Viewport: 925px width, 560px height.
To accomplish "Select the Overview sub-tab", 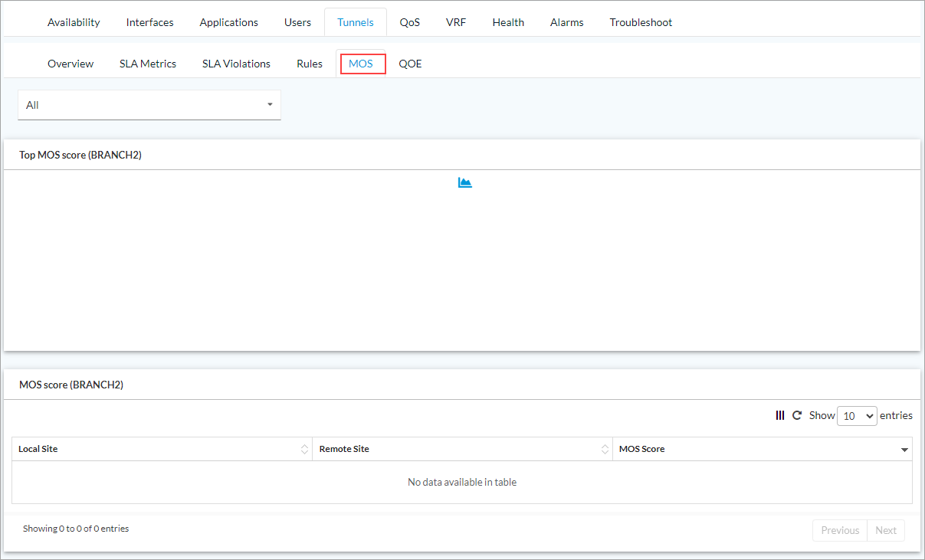I will (x=71, y=64).
